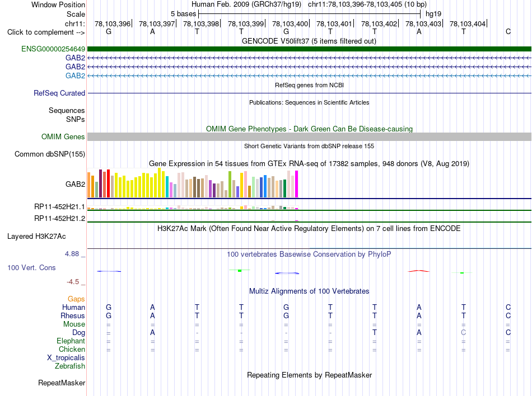Viewport: 532px width, 396px height.
Task: Click the X_tropicalis species label
Action: tap(66, 358)
